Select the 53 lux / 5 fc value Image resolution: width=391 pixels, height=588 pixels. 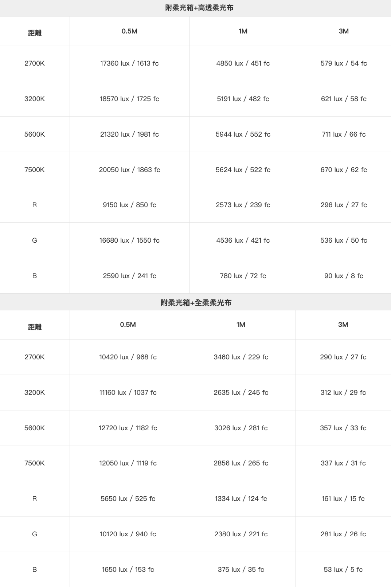click(343, 569)
